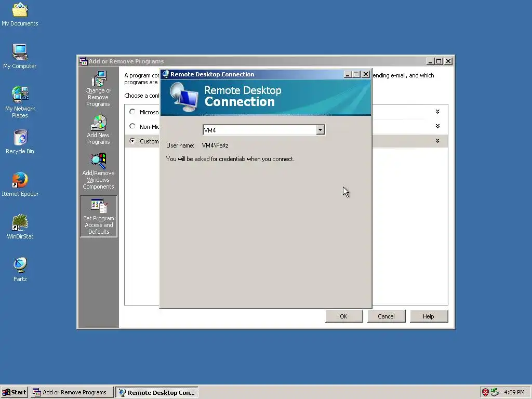The width and height of the screenshot is (532, 399).
Task: Click the Remote Desktop Connection title bar icon
Action: point(166,74)
